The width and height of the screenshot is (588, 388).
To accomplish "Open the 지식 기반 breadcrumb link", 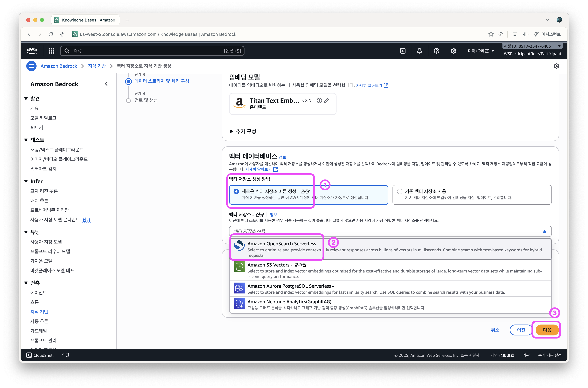I will point(97,66).
